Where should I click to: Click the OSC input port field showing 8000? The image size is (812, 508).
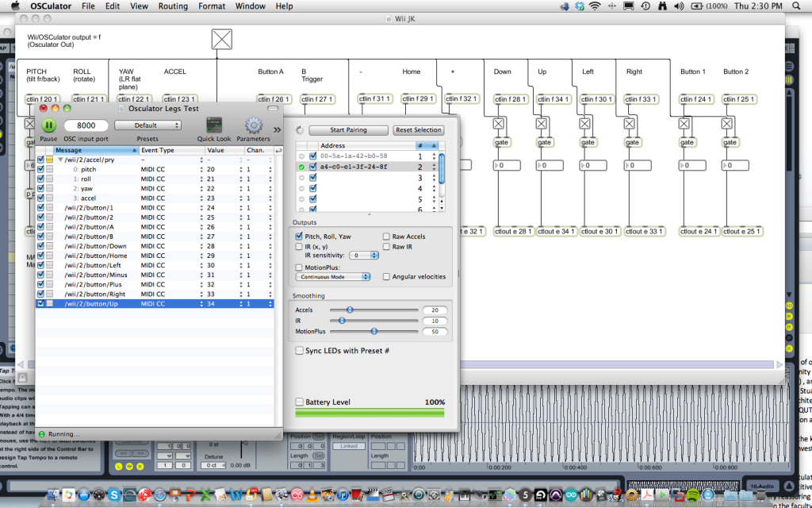(x=86, y=125)
